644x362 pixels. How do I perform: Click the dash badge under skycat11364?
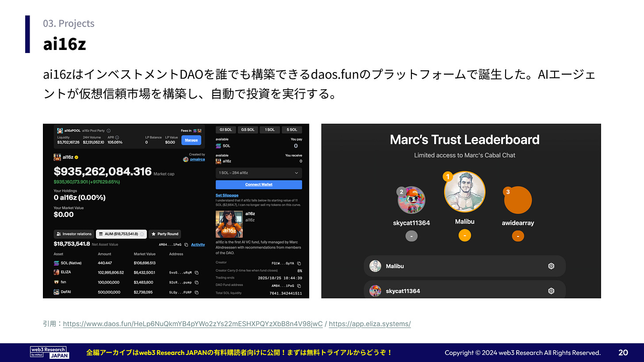(x=411, y=236)
